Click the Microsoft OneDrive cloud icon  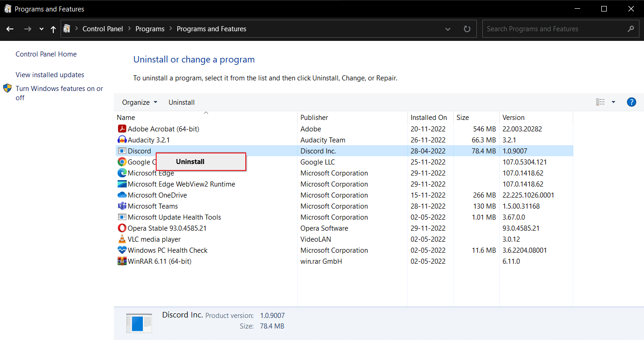tap(122, 195)
